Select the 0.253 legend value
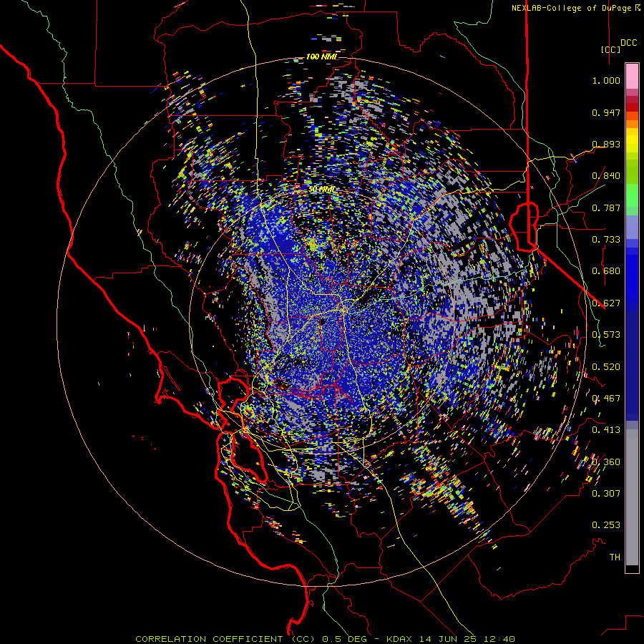This screenshot has height=644, width=644. (x=606, y=525)
